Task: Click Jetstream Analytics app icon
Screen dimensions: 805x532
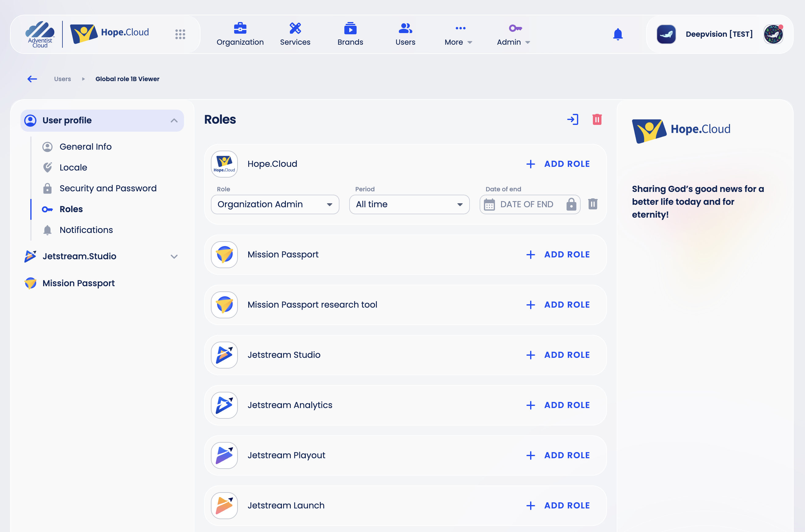Action: 224,405
